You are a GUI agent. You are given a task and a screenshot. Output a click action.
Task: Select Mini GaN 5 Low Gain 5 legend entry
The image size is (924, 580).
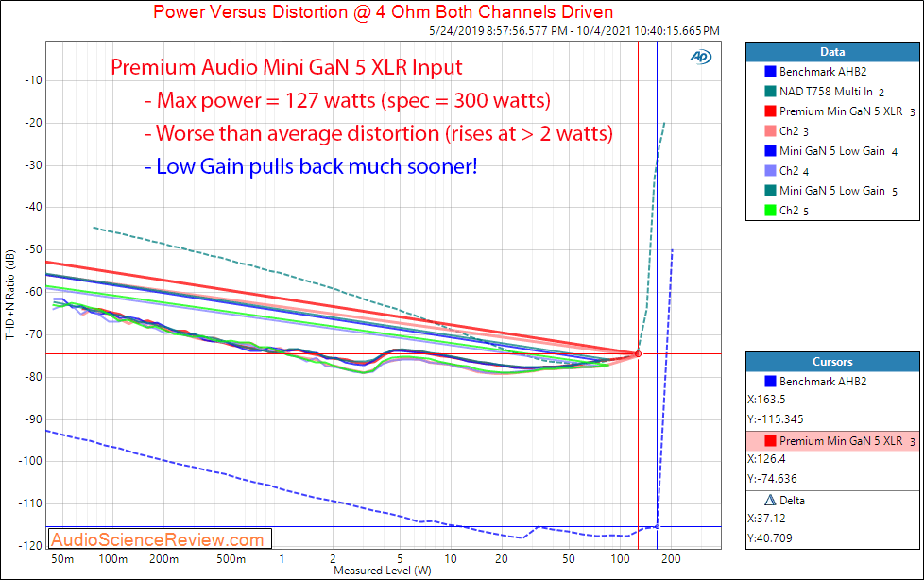click(838, 191)
